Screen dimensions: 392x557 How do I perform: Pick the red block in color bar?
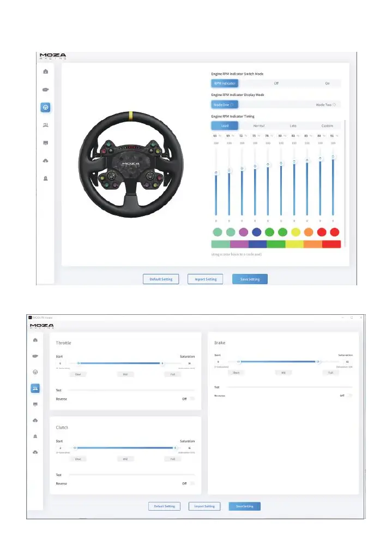(x=331, y=244)
